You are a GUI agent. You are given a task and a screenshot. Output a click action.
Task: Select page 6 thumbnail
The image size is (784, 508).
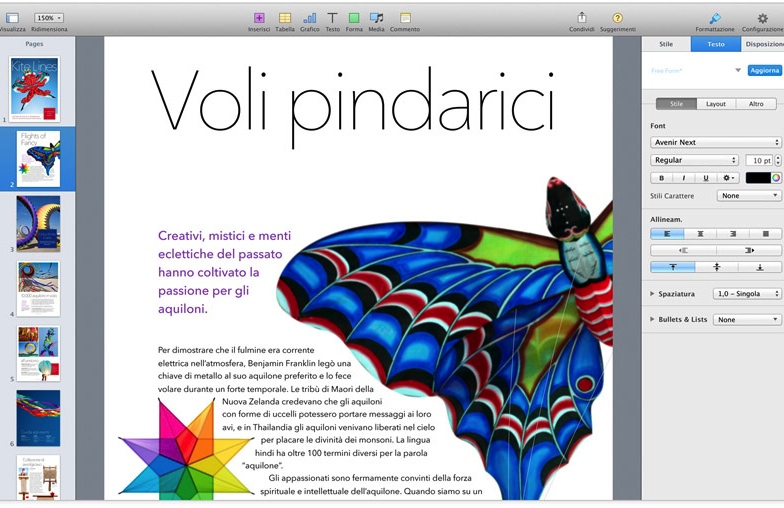(x=38, y=418)
